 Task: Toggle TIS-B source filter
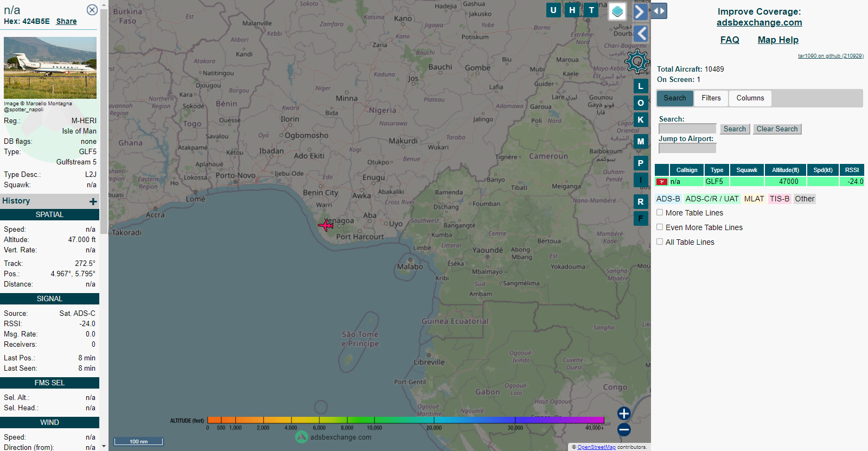click(780, 199)
